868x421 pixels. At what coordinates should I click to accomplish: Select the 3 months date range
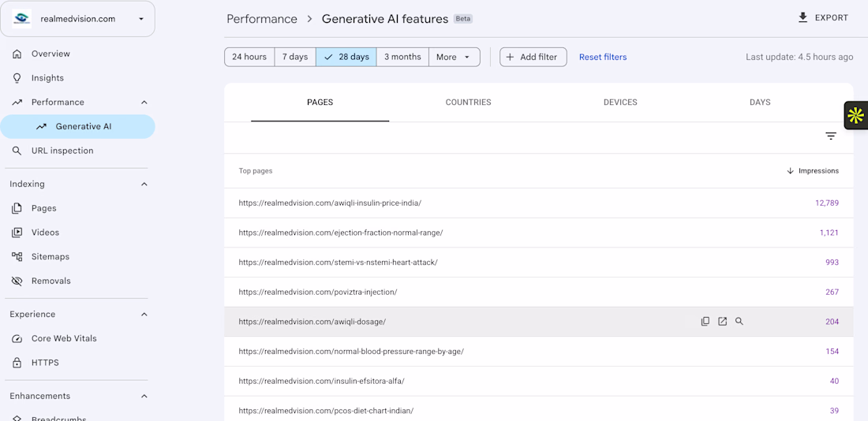[x=402, y=57]
